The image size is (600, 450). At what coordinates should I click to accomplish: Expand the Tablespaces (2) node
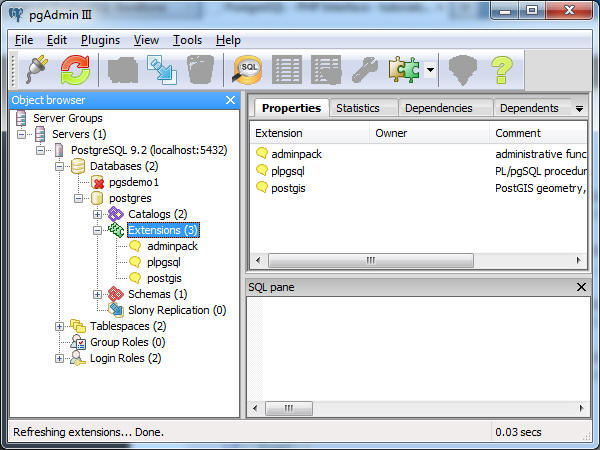(x=59, y=326)
